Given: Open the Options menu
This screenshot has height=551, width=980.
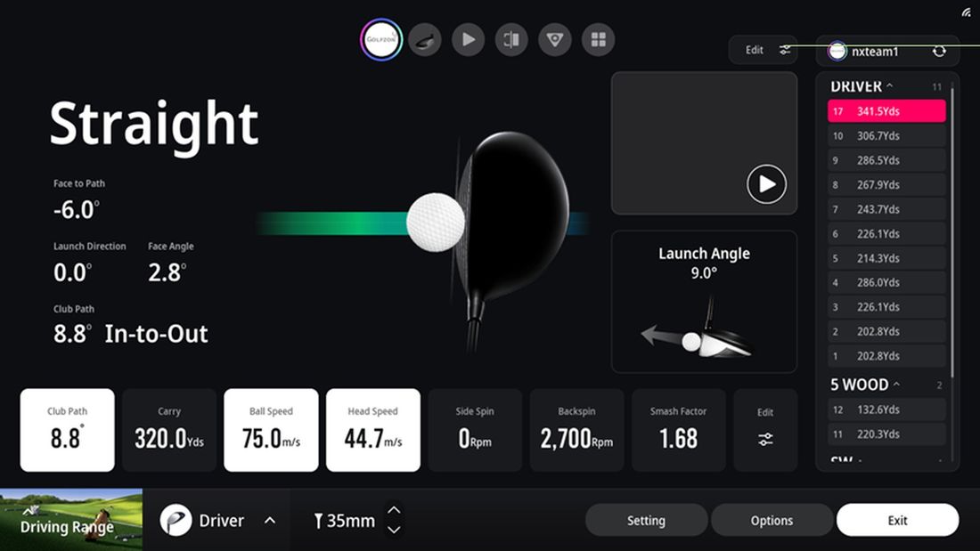Looking at the screenshot, I should tap(772, 521).
